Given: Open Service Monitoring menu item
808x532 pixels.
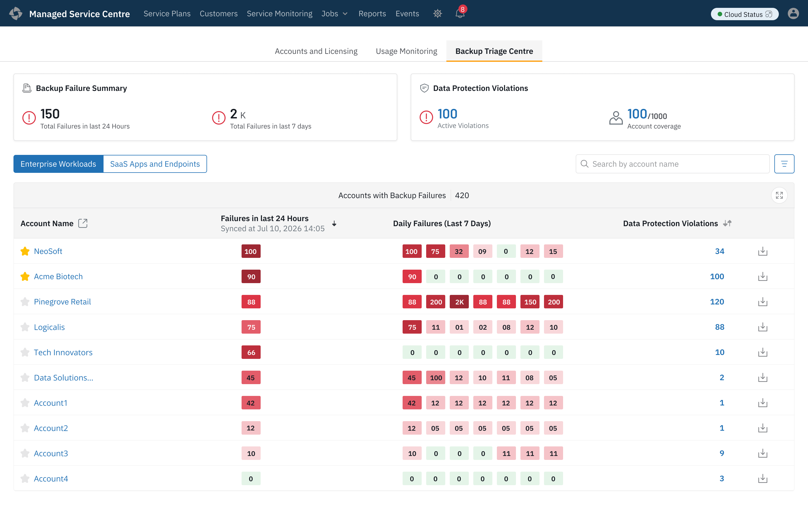Looking at the screenshot, I should point(279,13).
